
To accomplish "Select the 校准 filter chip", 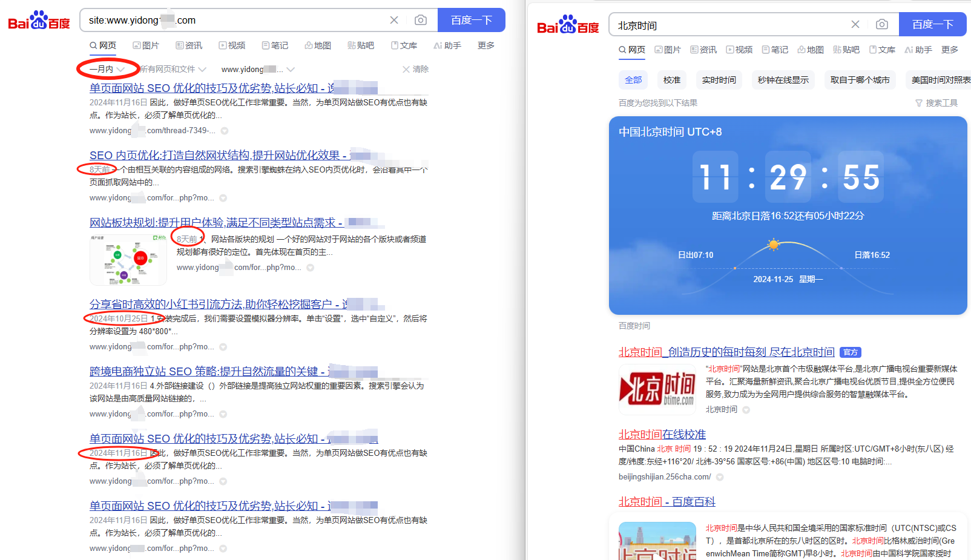I will (672, 80).
